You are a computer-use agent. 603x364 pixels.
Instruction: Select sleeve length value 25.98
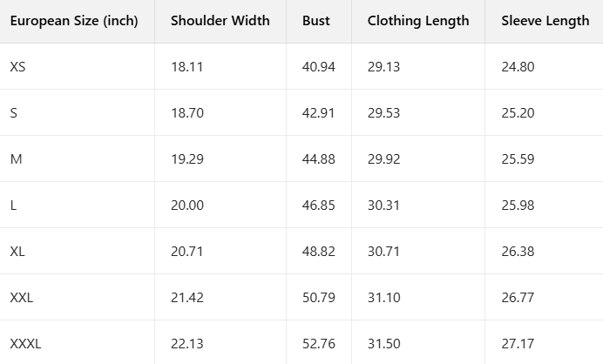518,206
